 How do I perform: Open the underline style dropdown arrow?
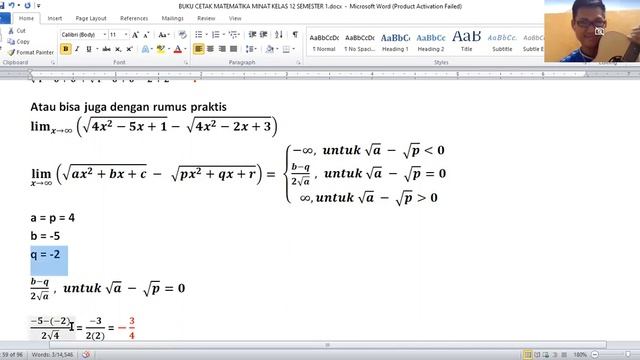(x=97, y=49)
